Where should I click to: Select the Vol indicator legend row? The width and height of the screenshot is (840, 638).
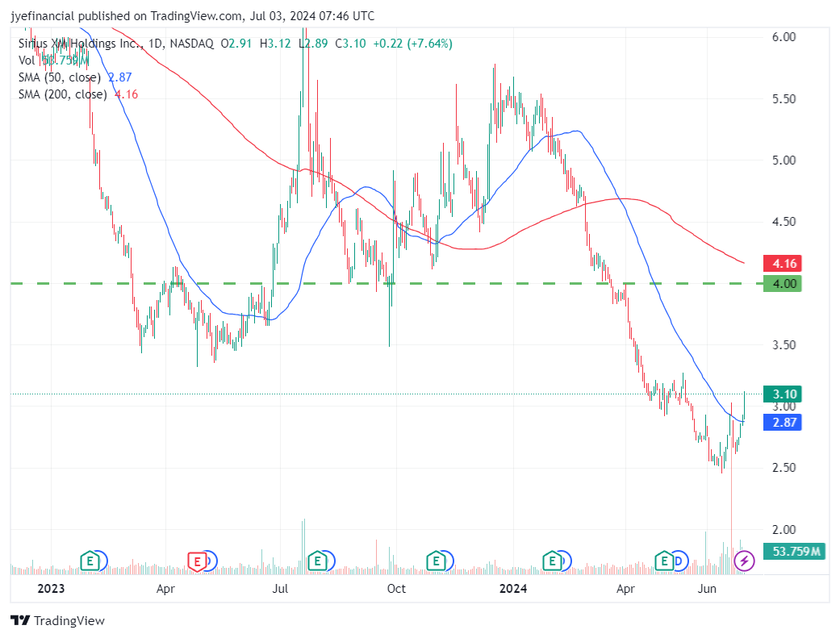pyautogui.click(x=53, y=60)
